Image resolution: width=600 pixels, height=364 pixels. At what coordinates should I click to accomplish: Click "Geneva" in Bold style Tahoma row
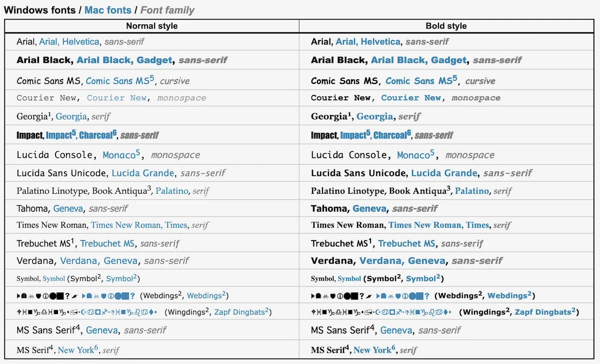tap(369, 208)
